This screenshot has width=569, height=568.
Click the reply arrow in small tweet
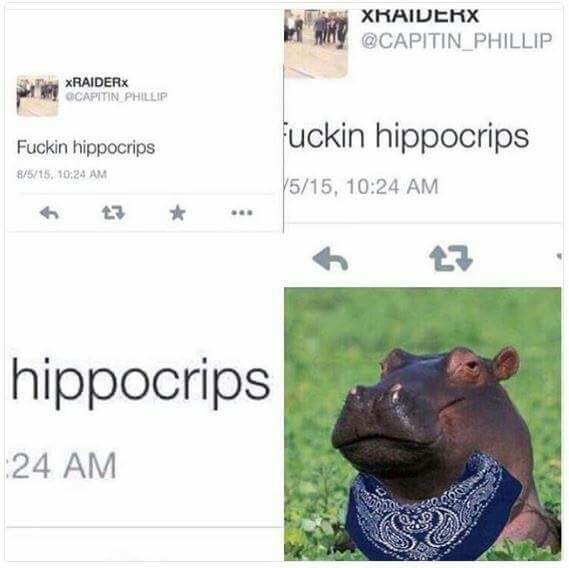click(x=49, y=213)
